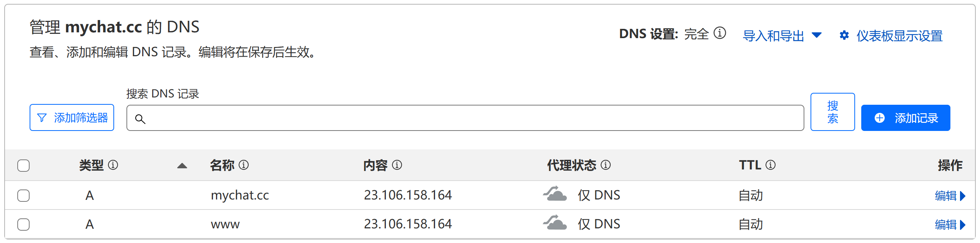Image resolution: width=980 pixels, height=243 pixels.
Task: Toggle the select-all checkbox in table header
Action: 23,166
